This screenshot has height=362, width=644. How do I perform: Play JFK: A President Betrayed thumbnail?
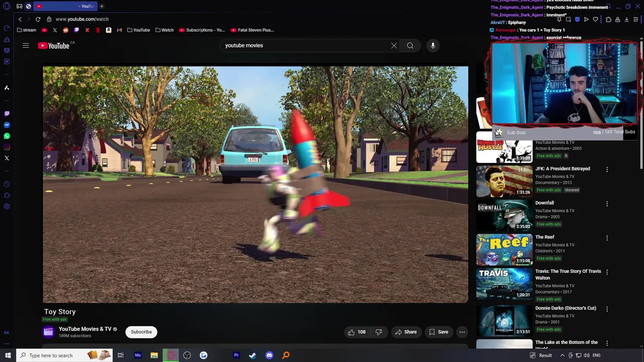click(x=504, y=182)
